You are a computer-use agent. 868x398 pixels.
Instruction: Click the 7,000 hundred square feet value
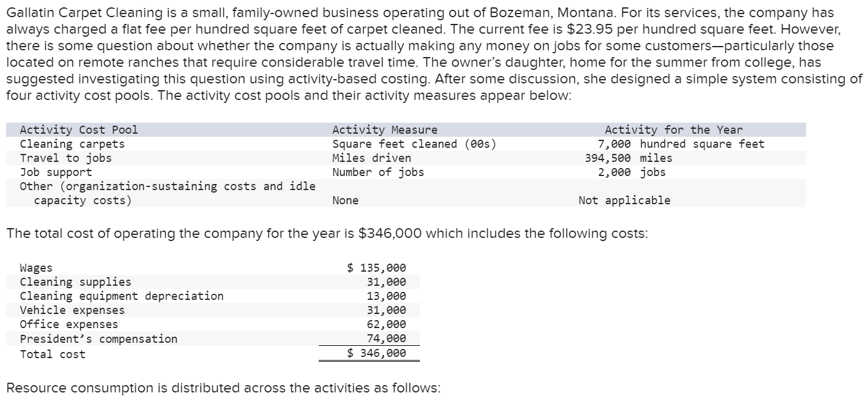click(x=681, y=144)
